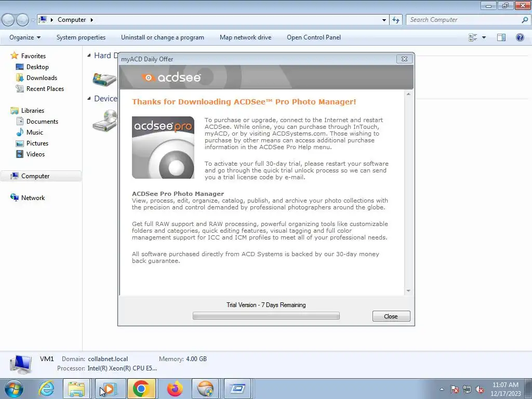Launch Google Chrome from taskbar

pyautogui.click(x=141, y=389)
